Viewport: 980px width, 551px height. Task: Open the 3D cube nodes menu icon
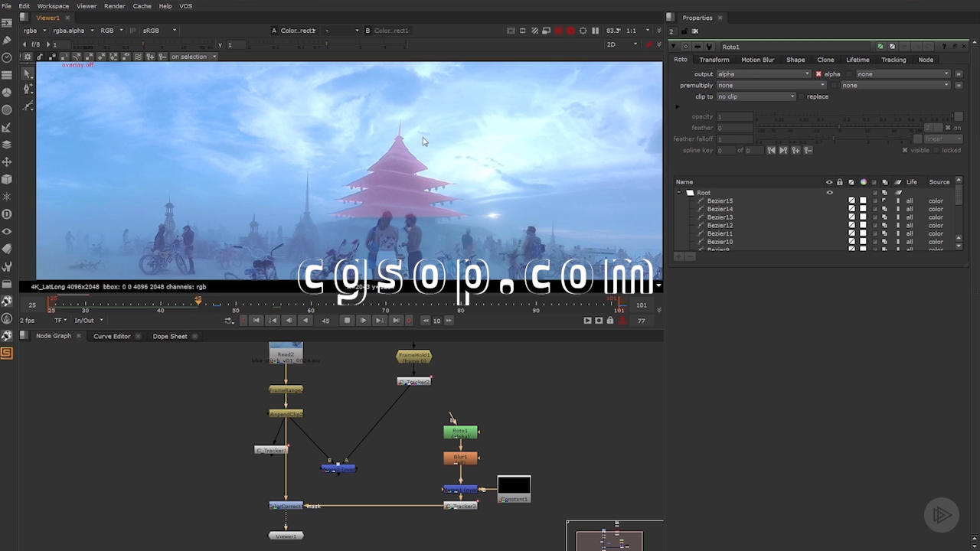click(7, 180)
